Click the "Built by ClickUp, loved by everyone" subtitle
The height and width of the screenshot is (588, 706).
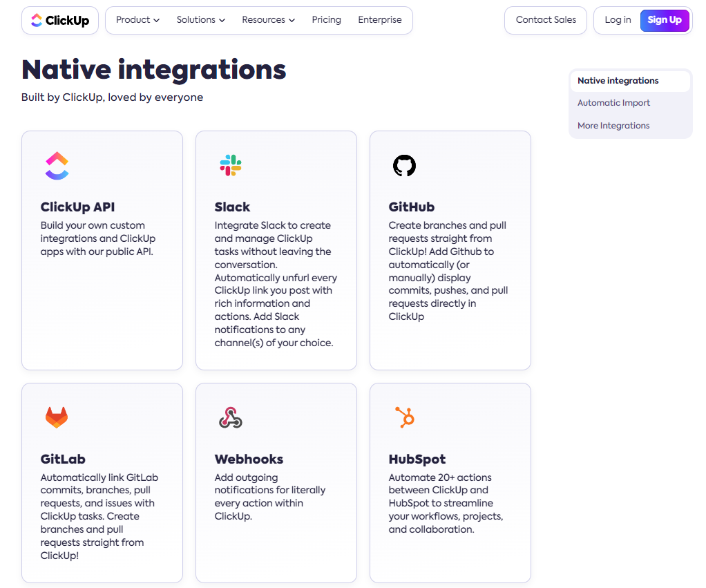(x=112, y=97)
